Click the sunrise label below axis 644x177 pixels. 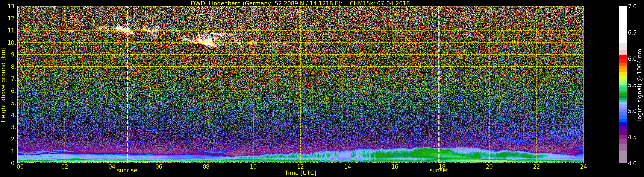(127, 171)
